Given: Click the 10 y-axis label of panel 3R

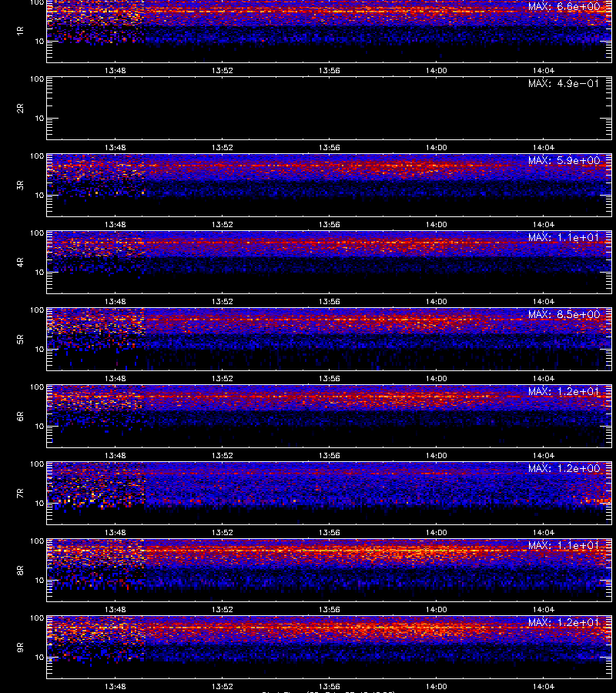Looking at the screenshot, I should point(39,195).
